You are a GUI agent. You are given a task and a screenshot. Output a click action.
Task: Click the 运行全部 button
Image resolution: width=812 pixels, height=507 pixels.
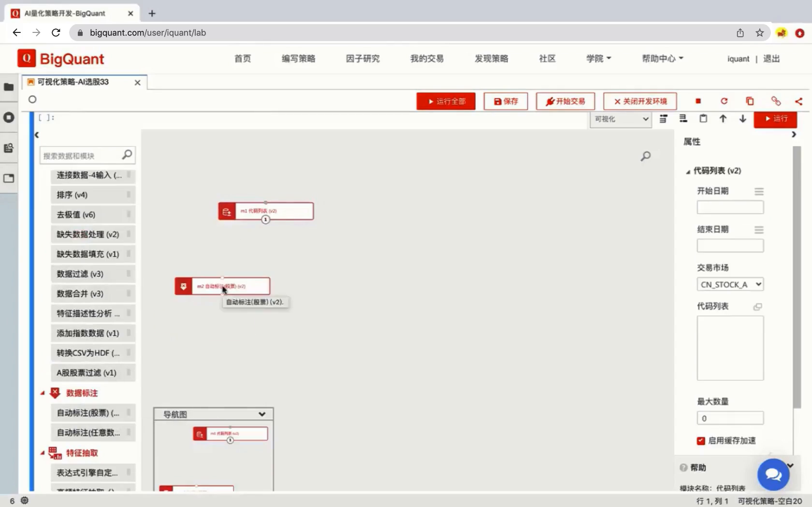point(446,101)
